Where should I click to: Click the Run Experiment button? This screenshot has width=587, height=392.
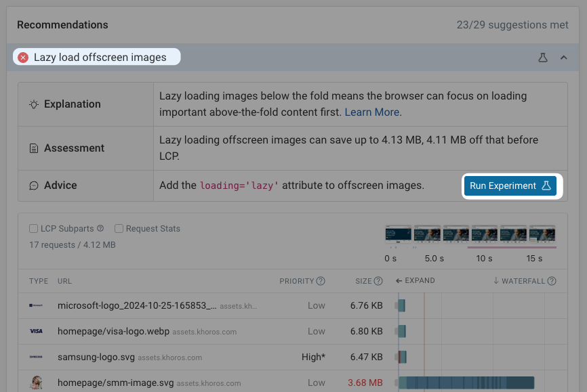click(x=510, y=185)
